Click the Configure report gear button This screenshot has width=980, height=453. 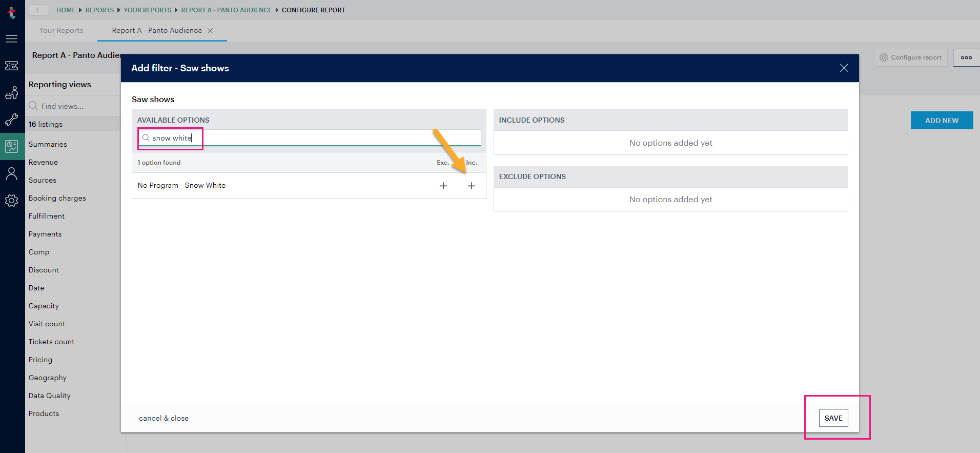point(911,57)
